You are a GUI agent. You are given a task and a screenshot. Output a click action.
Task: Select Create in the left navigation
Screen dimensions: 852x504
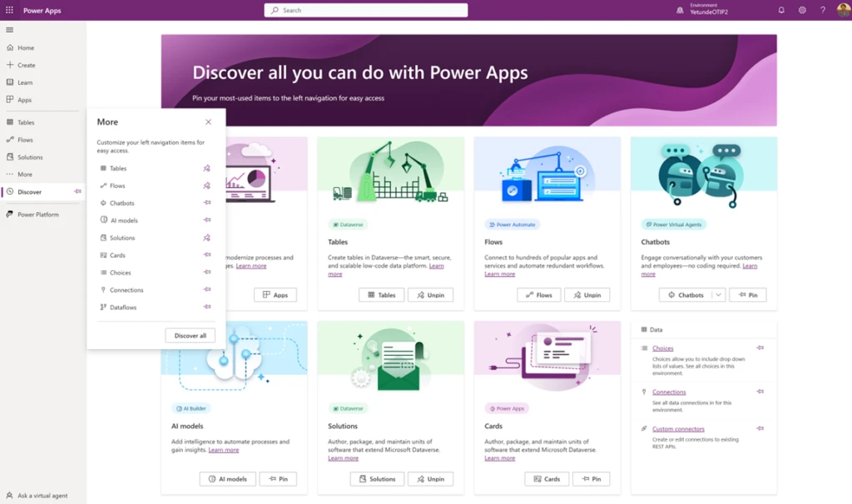tap(26, 65)
